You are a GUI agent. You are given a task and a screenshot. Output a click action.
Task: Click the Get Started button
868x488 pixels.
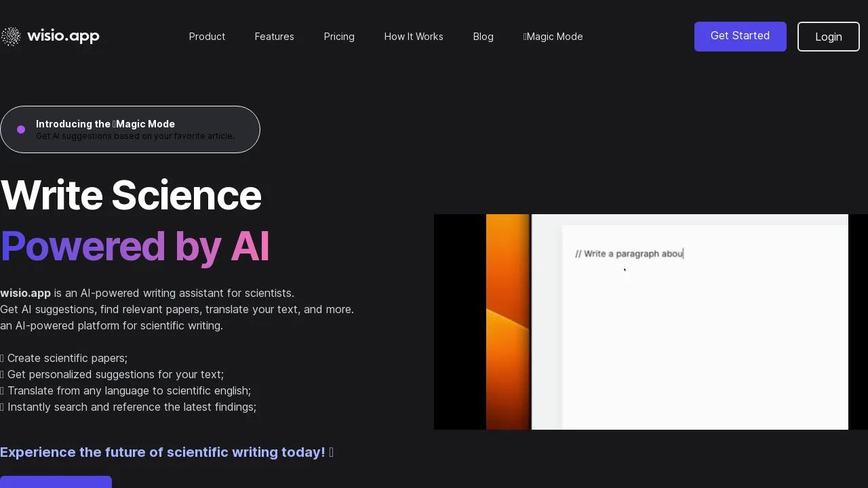click(741, 37)
